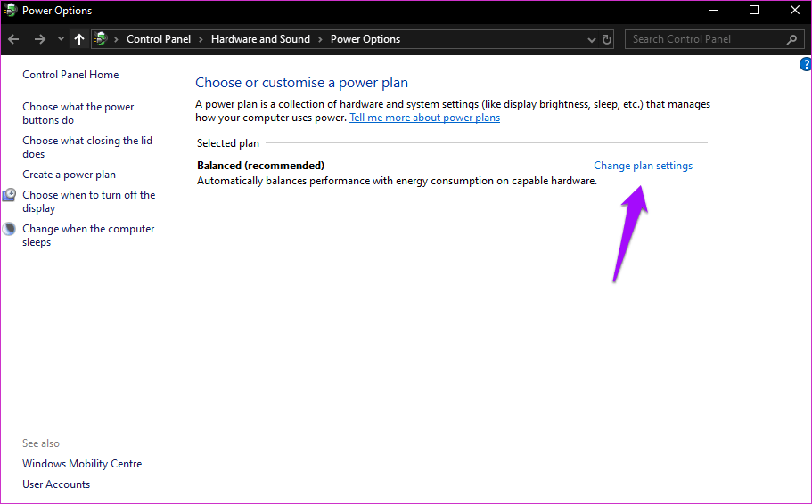Viewport: 812px width, 504px height.
Task: Open recent locations dropdown arrow
Action: tap(61, 39)
